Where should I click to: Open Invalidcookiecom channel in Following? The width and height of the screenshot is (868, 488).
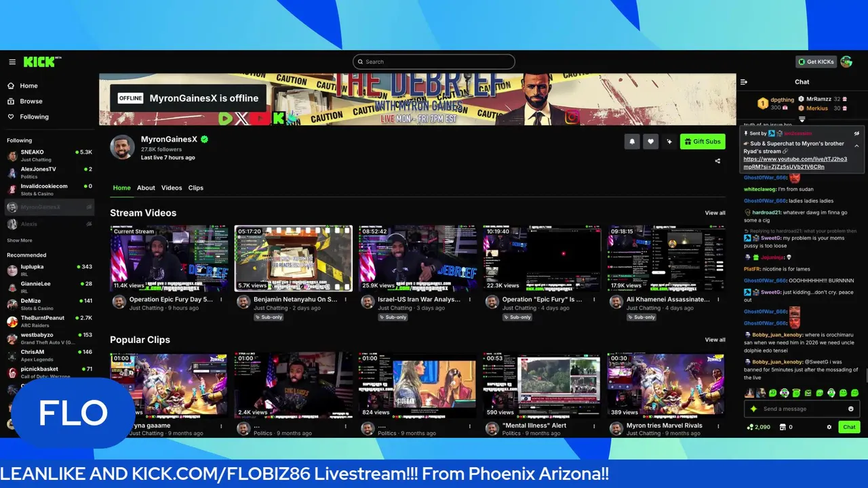tap(50, 189)
